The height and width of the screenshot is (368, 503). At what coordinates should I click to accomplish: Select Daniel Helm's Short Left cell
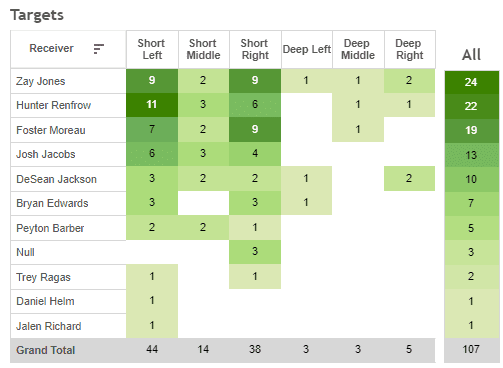152,301
